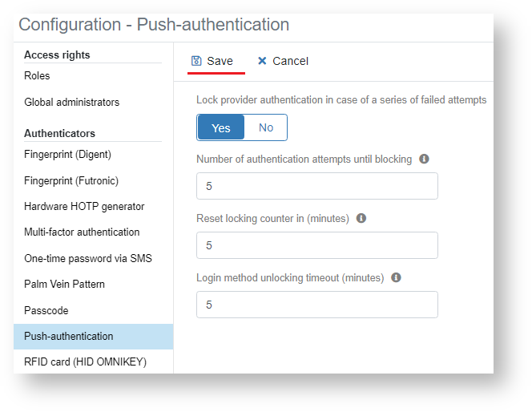Viewport: 532px width, 412px height.
Task: Select RFID card (HID OMNIKEY) authenticator
Action: (x=85, y=362)
